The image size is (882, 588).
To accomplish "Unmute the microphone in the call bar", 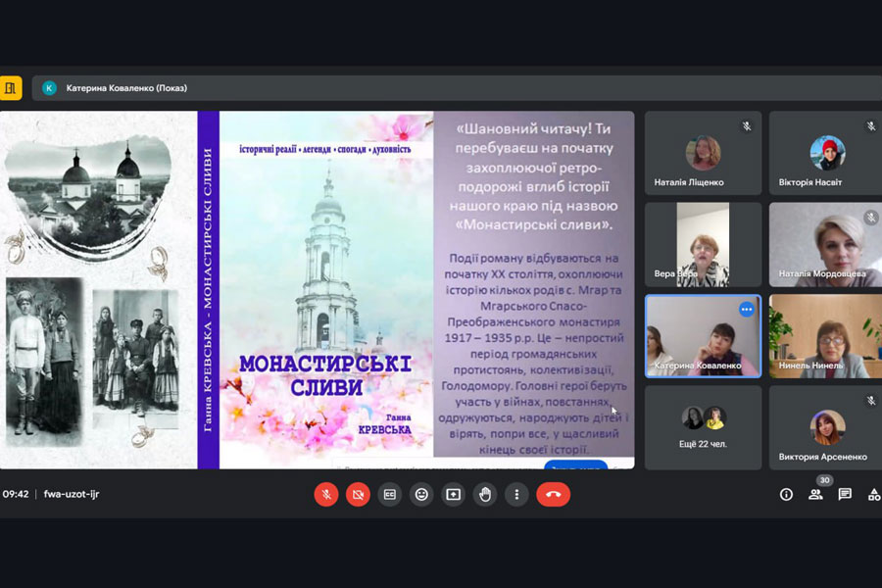I will click(x=325, y=495).
